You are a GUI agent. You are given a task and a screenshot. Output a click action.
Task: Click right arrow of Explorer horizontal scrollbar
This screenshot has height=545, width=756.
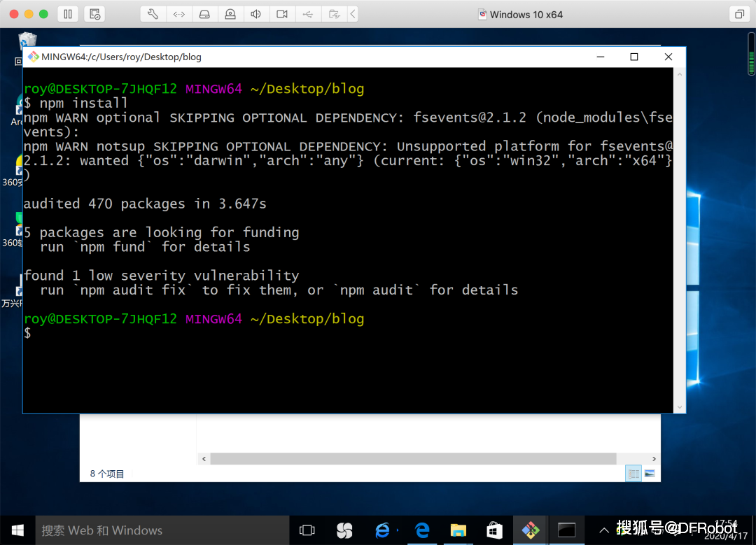click(x=654, y=459)
